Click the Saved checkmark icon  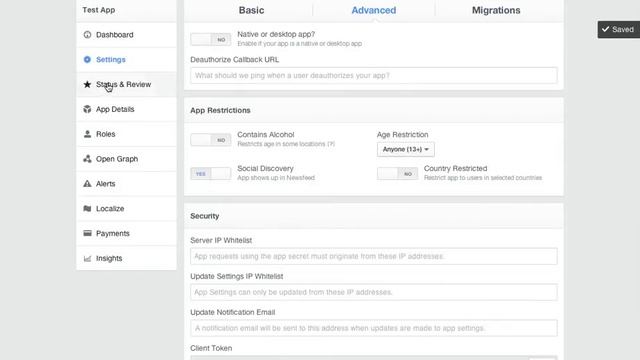click(606, 29)
